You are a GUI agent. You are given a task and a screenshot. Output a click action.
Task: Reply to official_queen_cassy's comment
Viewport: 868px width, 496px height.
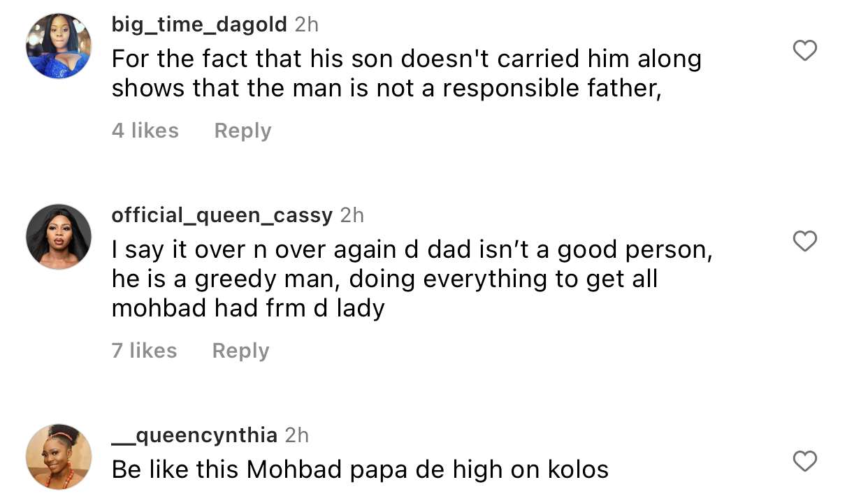(240, 350)
